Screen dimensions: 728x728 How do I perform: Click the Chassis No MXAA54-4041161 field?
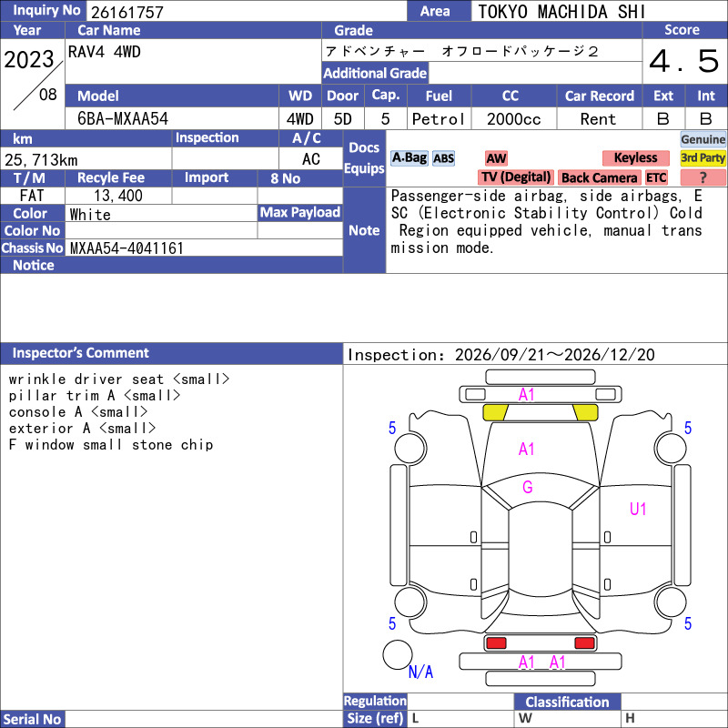pos(204,248)
